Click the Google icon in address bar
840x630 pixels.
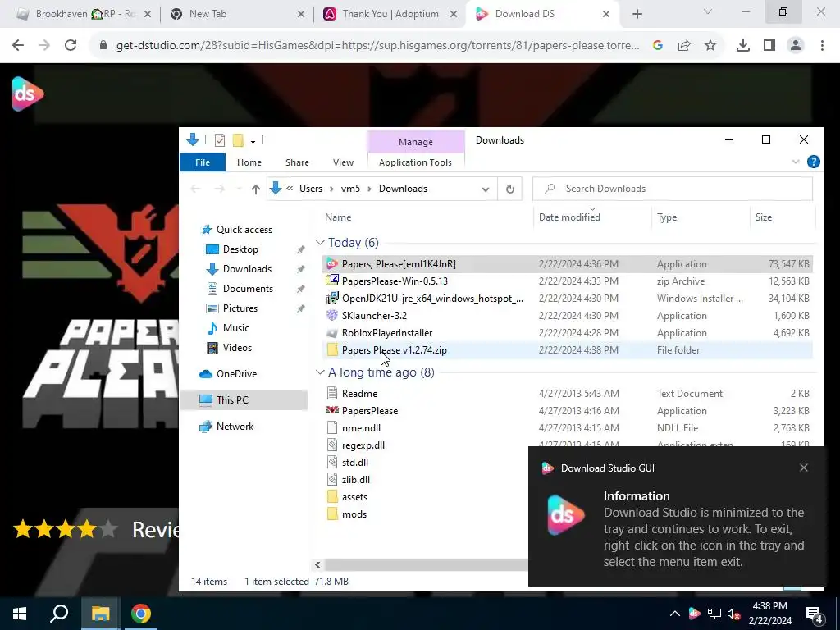click(x=658, y=46)
